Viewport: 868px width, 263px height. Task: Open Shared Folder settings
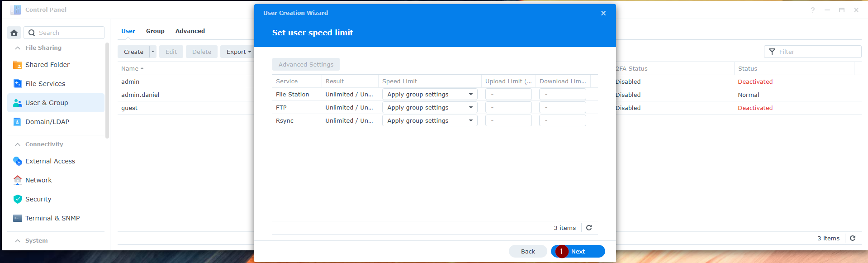47,65
